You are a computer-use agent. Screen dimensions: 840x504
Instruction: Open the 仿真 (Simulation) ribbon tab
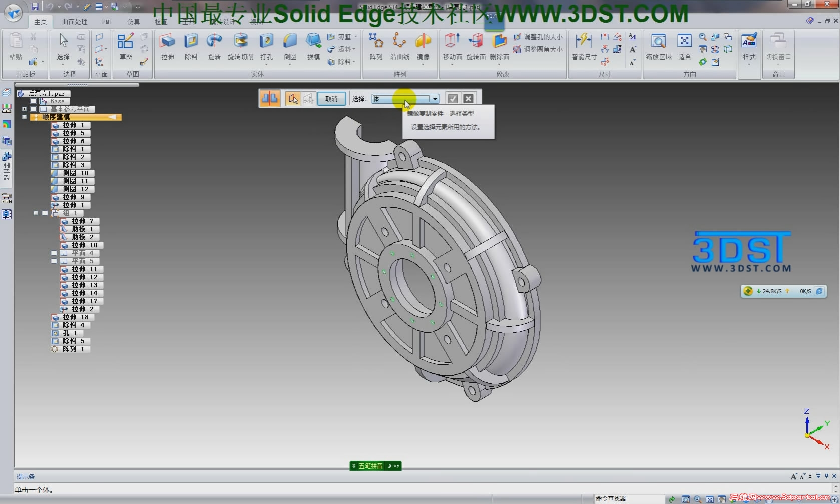point(134,22)
